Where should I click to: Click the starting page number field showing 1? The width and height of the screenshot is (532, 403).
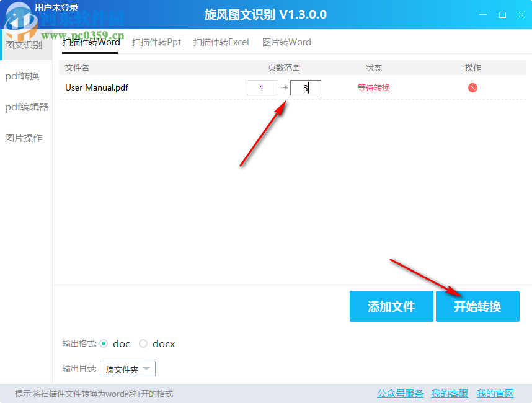click(262, 87)
